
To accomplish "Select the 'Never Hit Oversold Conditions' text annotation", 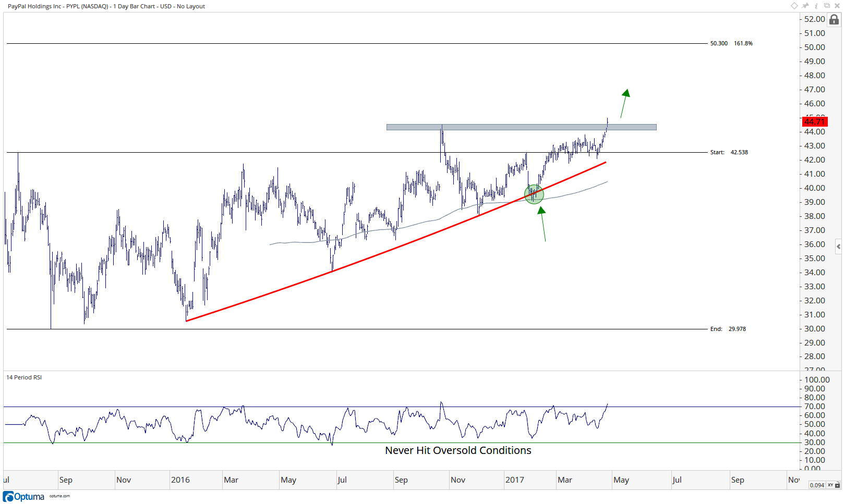I will tap(458, 450).
